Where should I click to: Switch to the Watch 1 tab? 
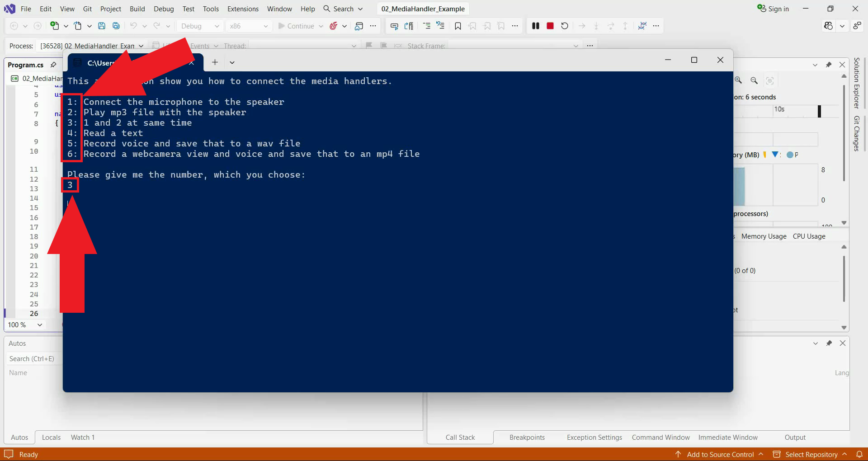83,437
